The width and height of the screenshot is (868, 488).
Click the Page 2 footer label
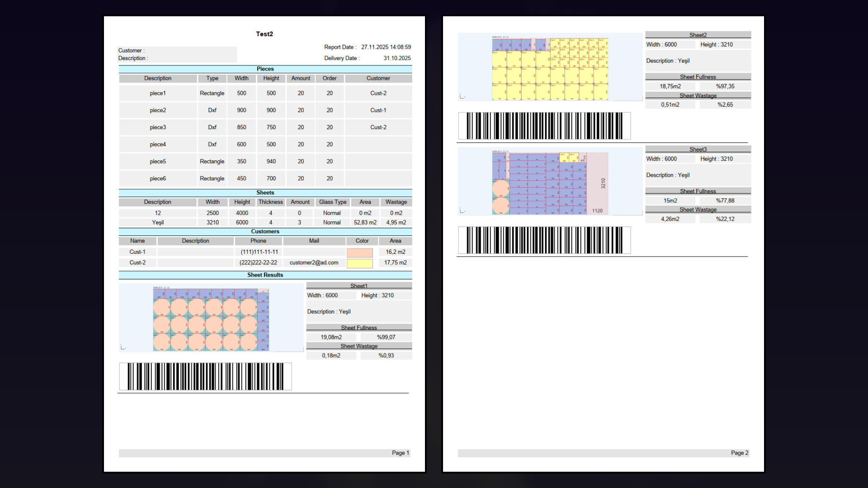click(740, 452)
